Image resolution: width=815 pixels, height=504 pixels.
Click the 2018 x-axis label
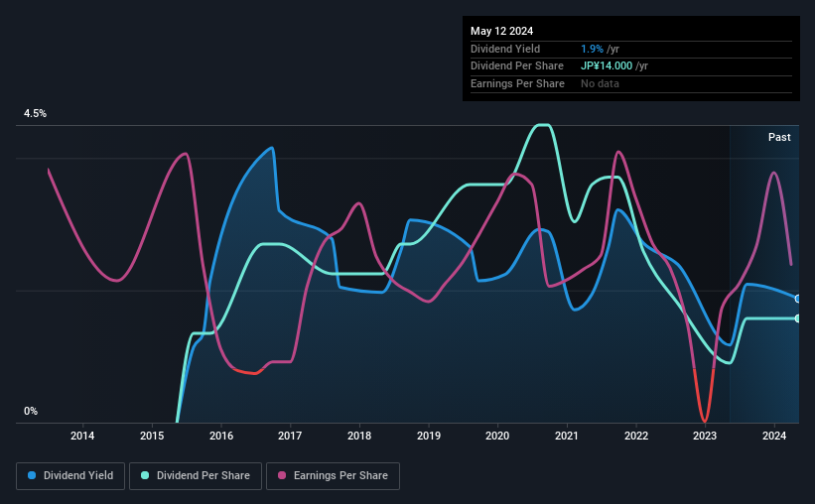click(x=359, y=436)
